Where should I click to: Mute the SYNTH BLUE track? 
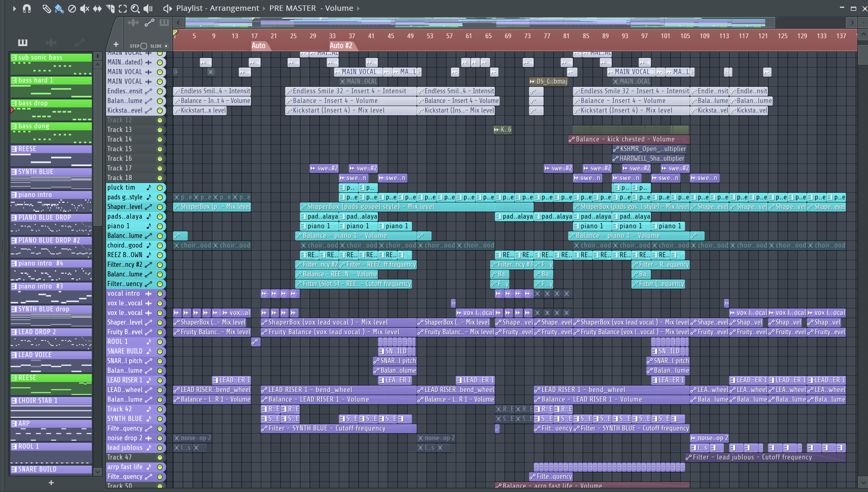tap(160, 419)
